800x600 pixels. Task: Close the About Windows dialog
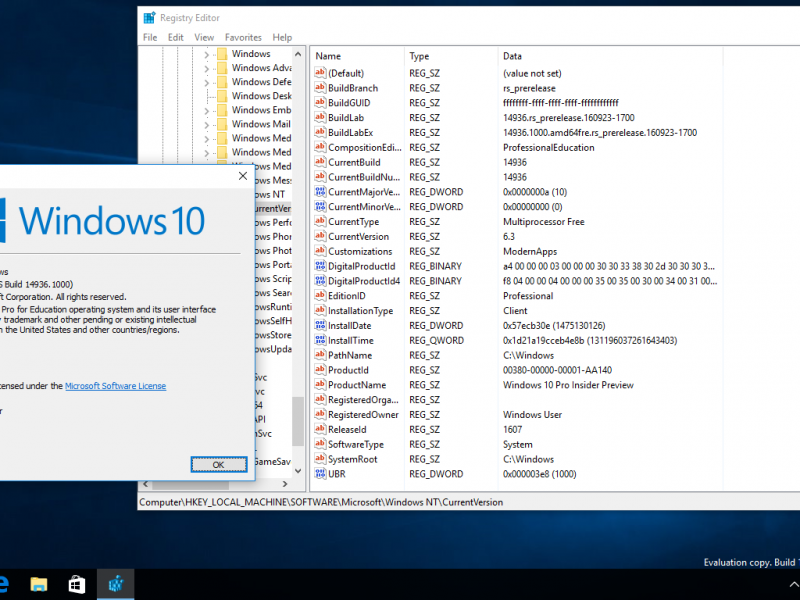tap(243, 176)
